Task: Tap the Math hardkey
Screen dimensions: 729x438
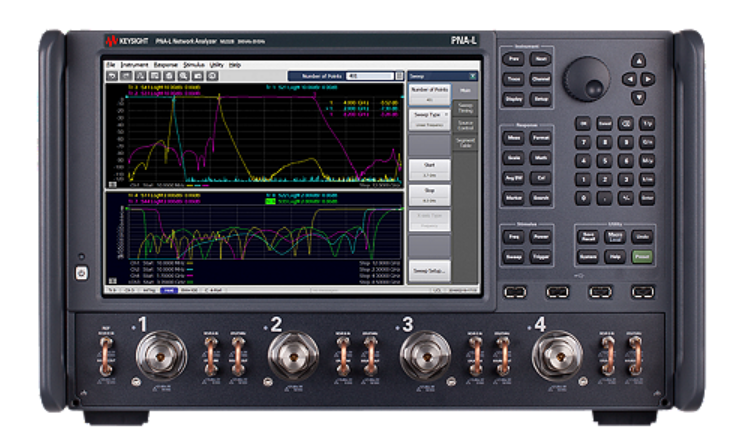Action: [x=540, y=158]
